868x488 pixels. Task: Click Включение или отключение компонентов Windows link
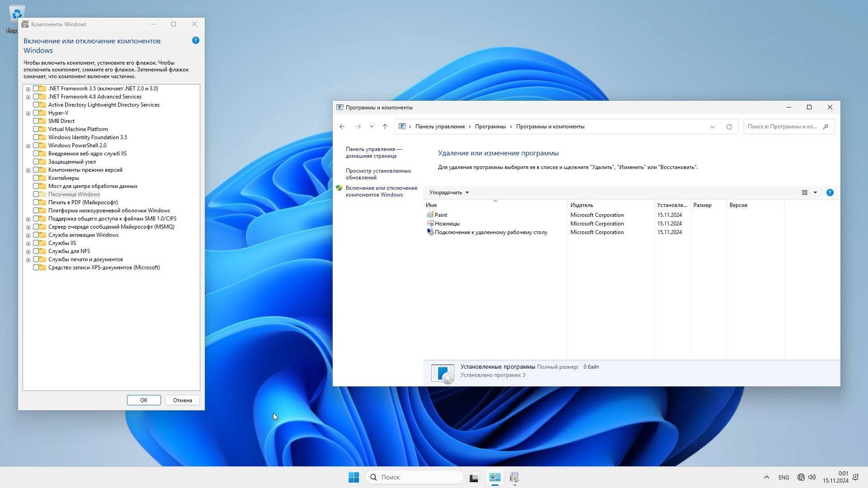point(382,191)
